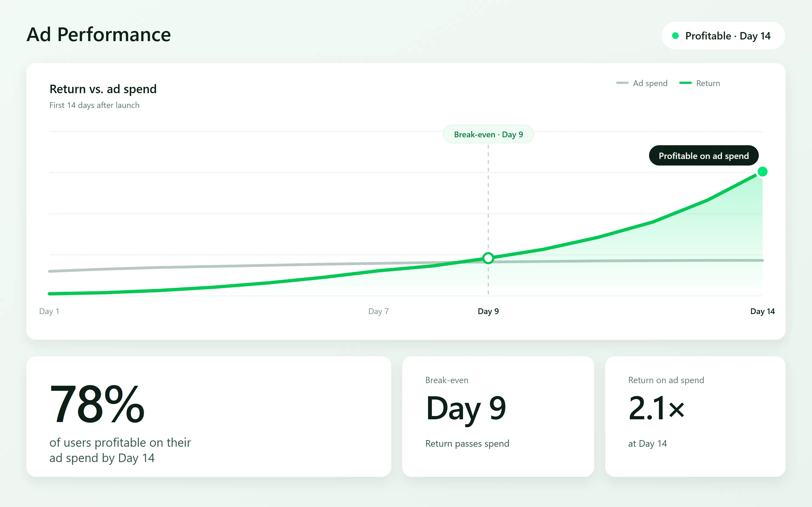This screenshot has height=507, width=812.
Task: Select the Day 1 axis label
Action: click(x=49, y=311)
